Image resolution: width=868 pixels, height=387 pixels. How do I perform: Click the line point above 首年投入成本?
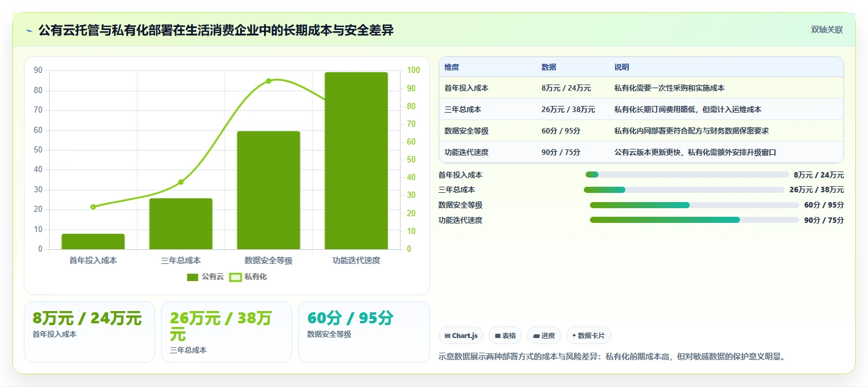[93, 207]
